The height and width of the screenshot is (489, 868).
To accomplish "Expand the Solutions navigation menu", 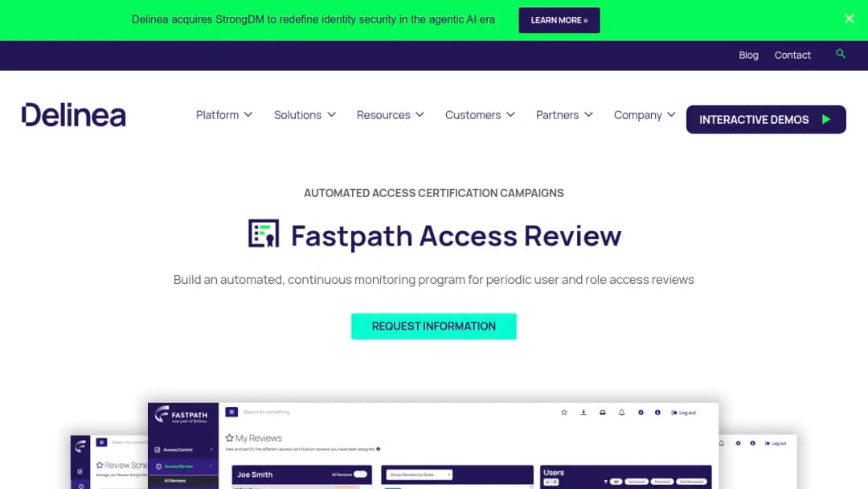I will point(305,115).
